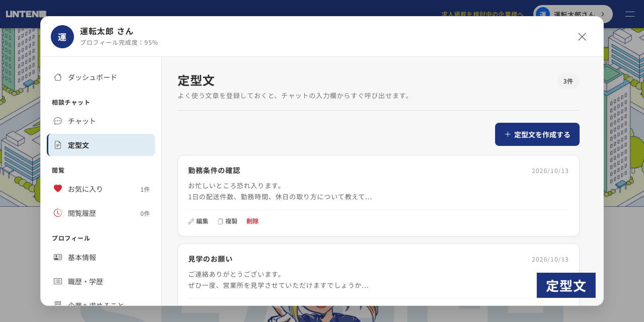644x322 pixels.
Task: Click the 見学のお願い card title
Action: 210,259
